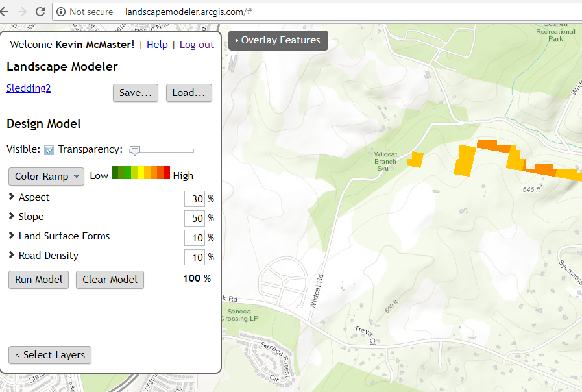Open the Sledding2 model link
Screen dimensions: 582x392
(29, 88)
